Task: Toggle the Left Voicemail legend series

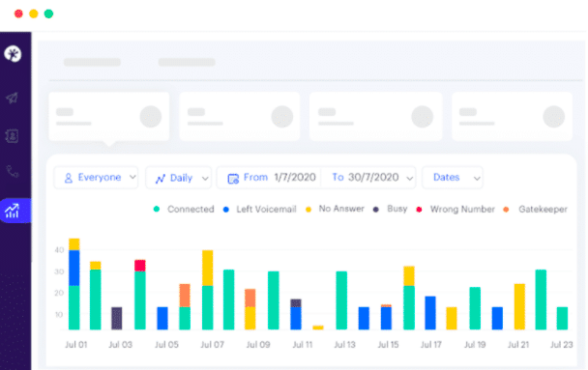Action: tap(259, 209)
